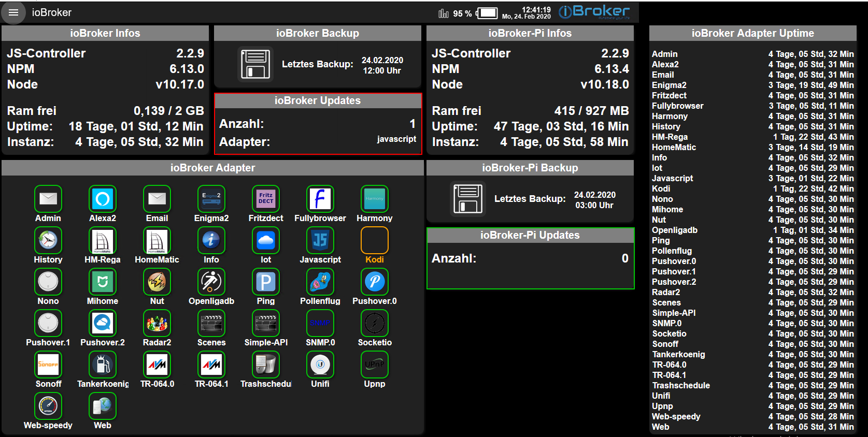Click the Mihome adapter icon
The height and width of the screenshot is (437, 868).
point(103,282)
